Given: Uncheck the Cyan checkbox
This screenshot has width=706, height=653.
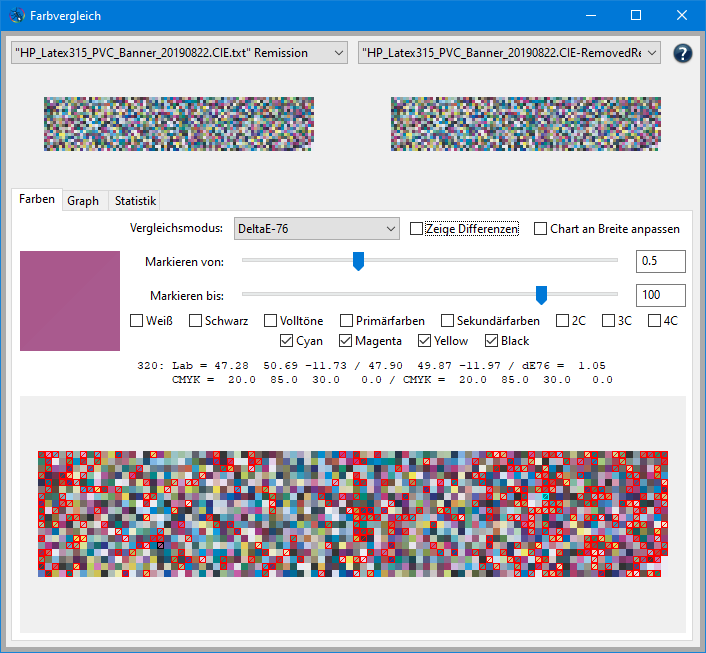Looking at the screenshot, I should [287, 341].
